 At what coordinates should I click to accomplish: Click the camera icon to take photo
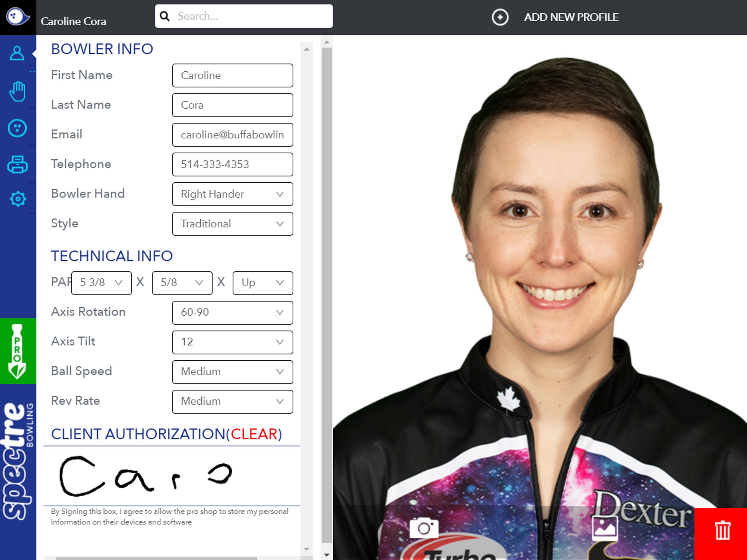[x=424, y=527]
